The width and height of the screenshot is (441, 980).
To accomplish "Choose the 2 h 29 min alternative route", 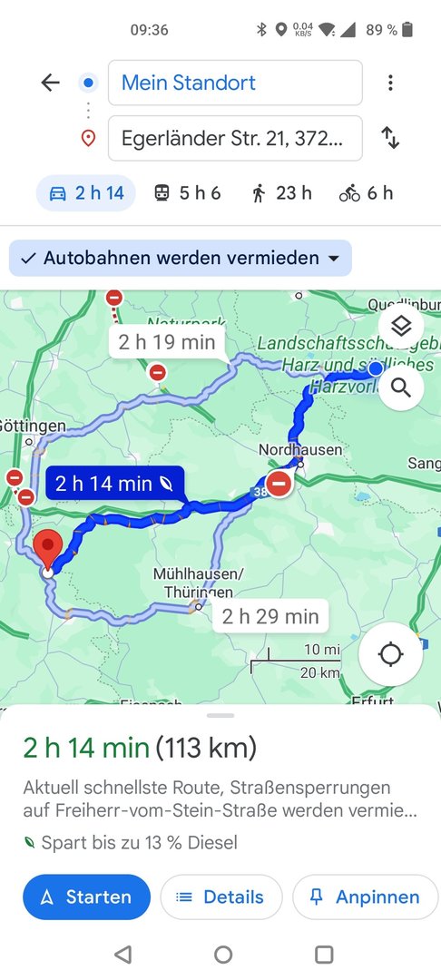I will [270, 616].
